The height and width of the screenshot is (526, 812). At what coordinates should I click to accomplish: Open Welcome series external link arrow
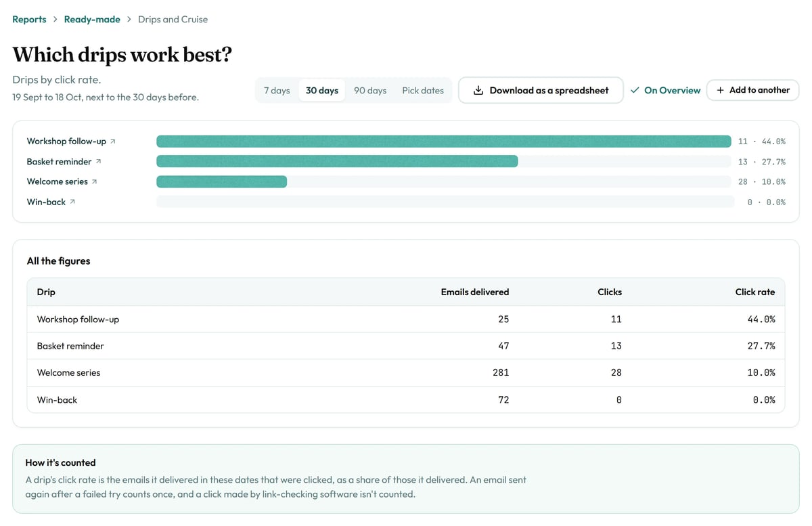click(95, 182)
